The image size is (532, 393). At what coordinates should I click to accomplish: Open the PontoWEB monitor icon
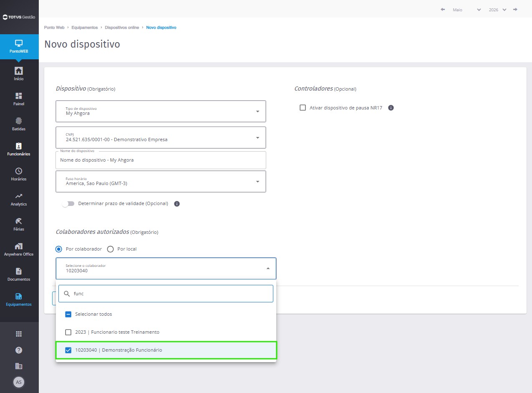coord(19,43)
